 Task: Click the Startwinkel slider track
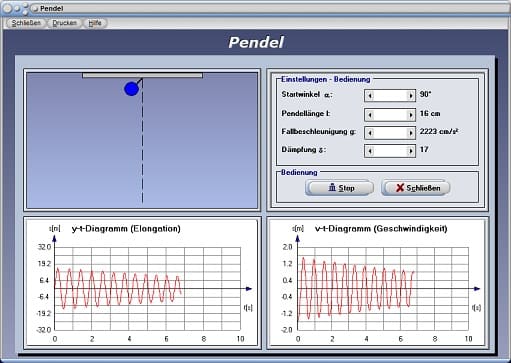point(390,96)
